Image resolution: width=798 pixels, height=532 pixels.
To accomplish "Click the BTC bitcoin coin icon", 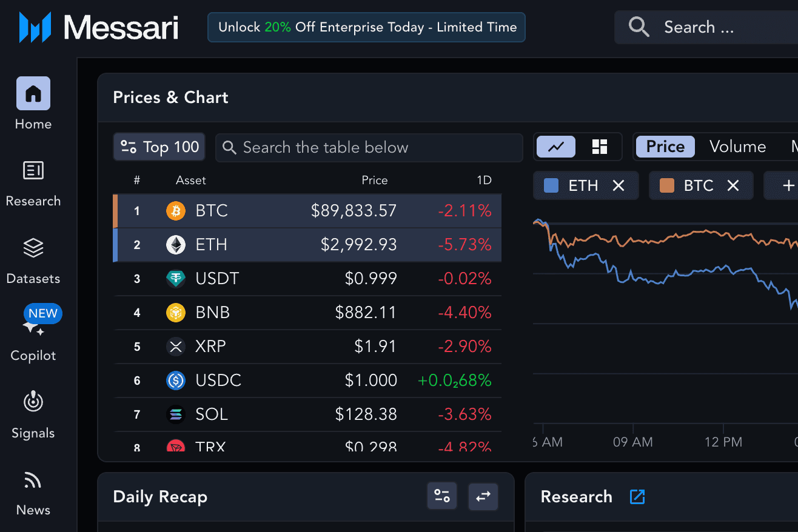I will click(x=176, y=211).
